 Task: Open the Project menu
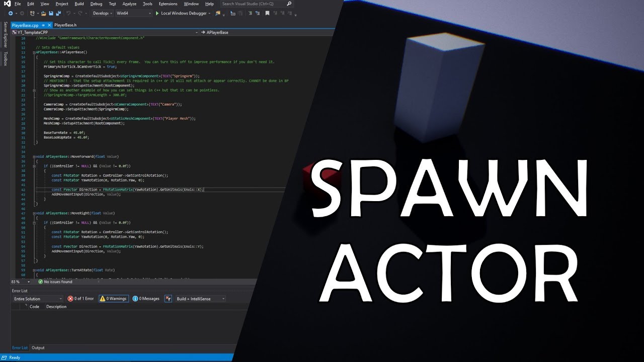[62, 4]
